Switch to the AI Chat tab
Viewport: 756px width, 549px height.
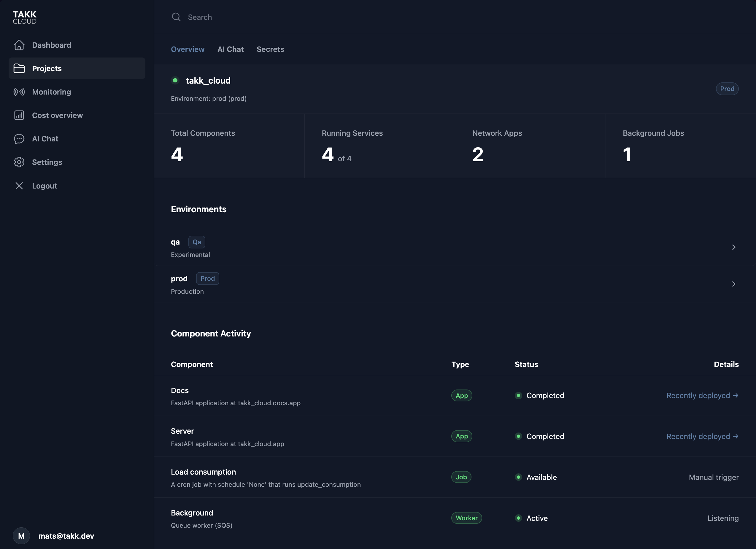coord(230,49)
